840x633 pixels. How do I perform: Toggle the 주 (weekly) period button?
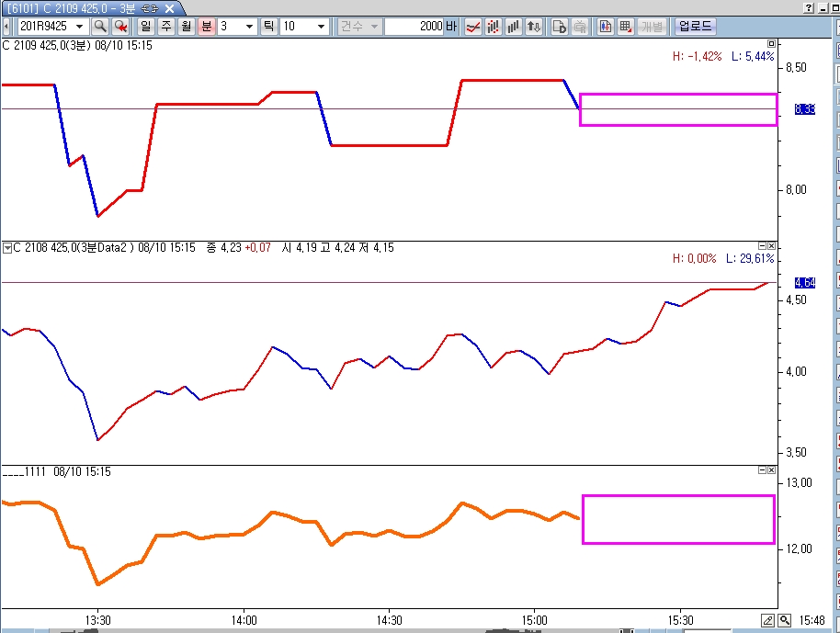(166, 27)
